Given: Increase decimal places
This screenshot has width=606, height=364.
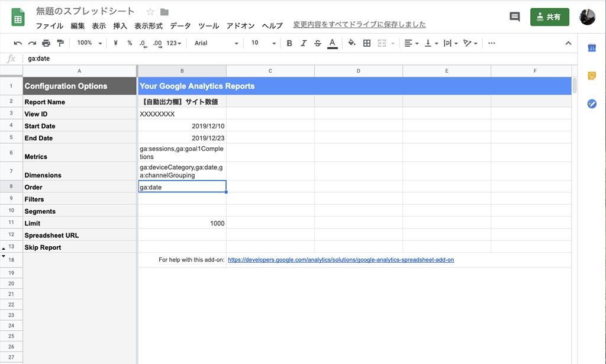Looking at the screenshot, I should tap(157, 43).
